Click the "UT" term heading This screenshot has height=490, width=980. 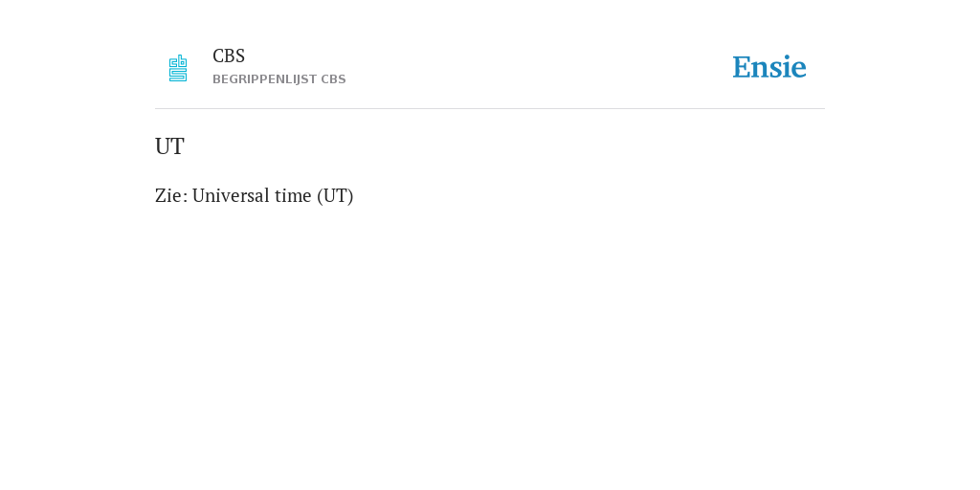point(169,146)
